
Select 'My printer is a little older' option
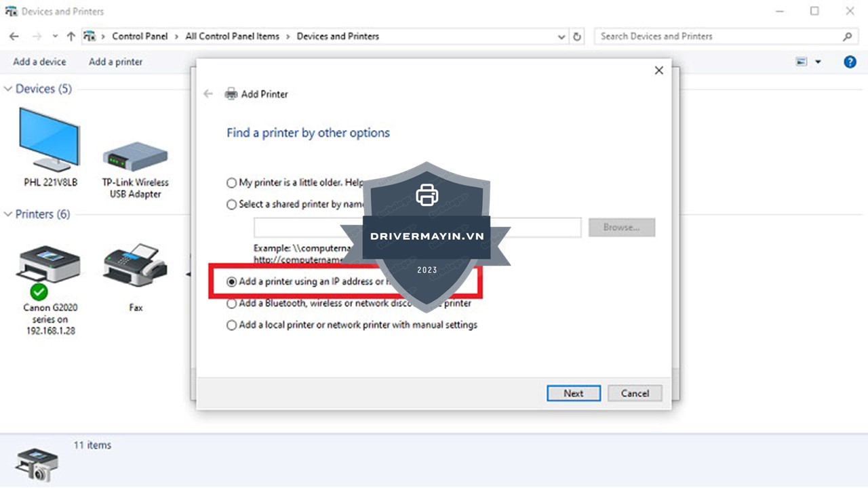[x=232, y=183]
